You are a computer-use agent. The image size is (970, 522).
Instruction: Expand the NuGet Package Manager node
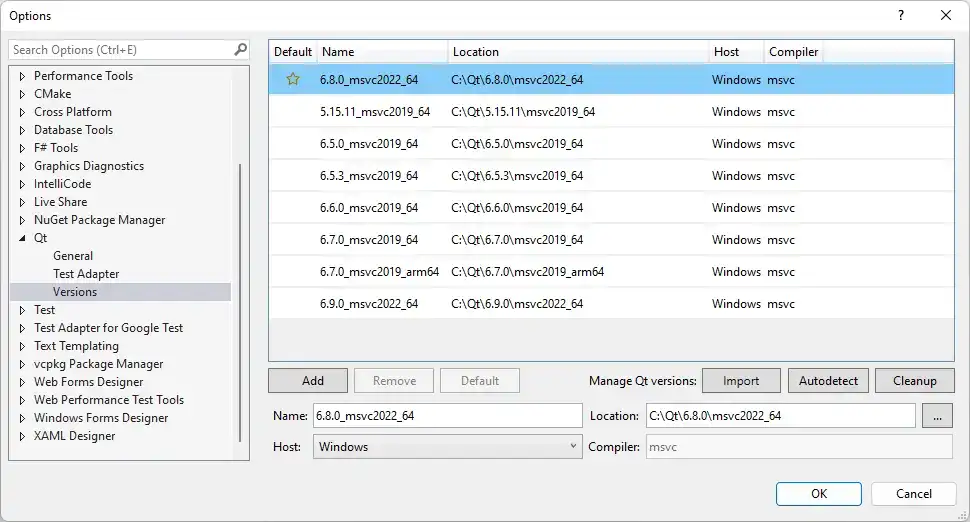click(x=23, y=220)
